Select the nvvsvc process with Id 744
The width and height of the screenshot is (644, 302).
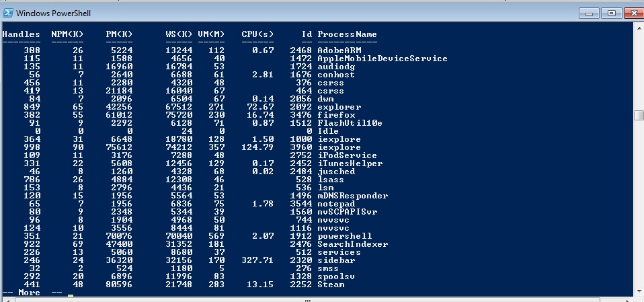click(333, 220)
